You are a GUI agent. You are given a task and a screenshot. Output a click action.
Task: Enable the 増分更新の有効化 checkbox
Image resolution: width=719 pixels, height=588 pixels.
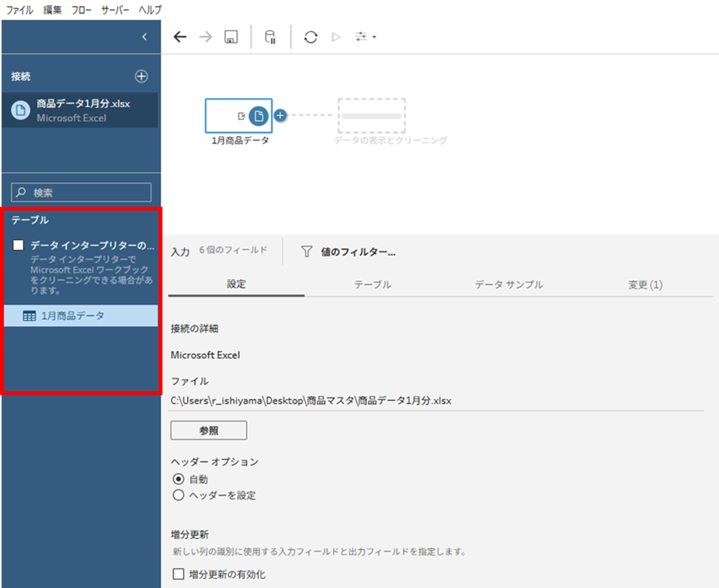coord(179,575)
